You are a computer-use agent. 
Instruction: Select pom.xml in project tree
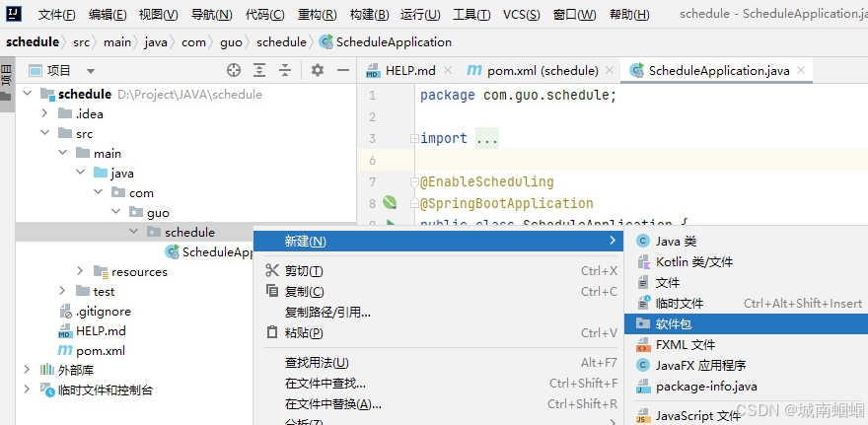[x=101, y=350]
